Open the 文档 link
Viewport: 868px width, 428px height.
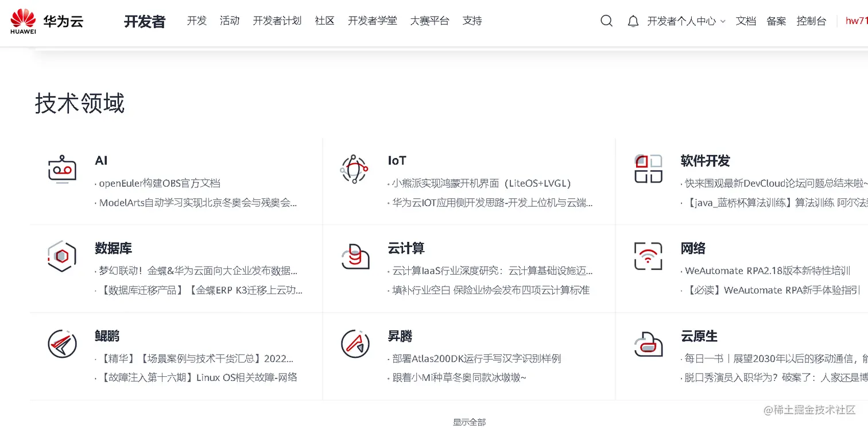tap(746, 21)
